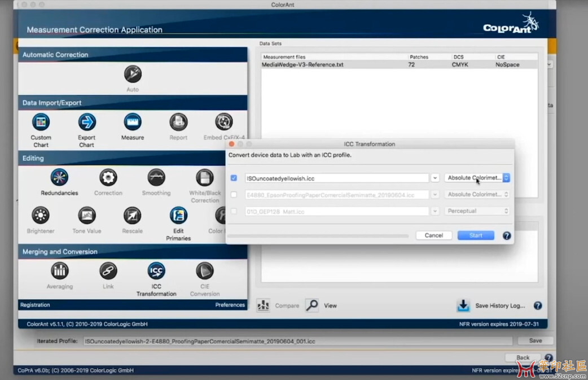Click the Save button for iterated profile
The height and width of the screenshot is (380, 588).
535,340
